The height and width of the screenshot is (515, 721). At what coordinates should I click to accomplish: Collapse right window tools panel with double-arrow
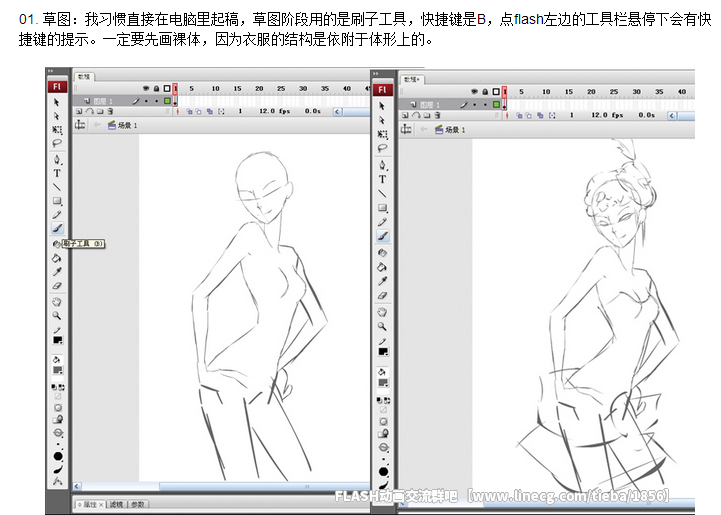[x=376, y=74]
